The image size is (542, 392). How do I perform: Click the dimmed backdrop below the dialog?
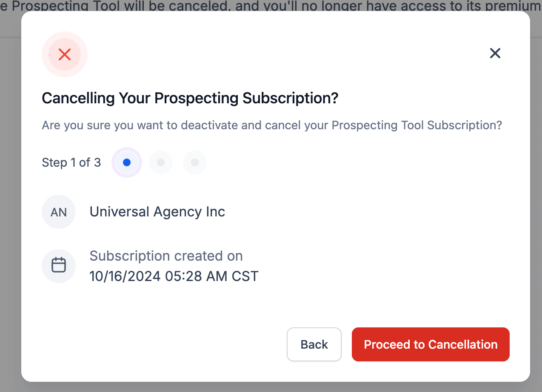click(271, 387)
